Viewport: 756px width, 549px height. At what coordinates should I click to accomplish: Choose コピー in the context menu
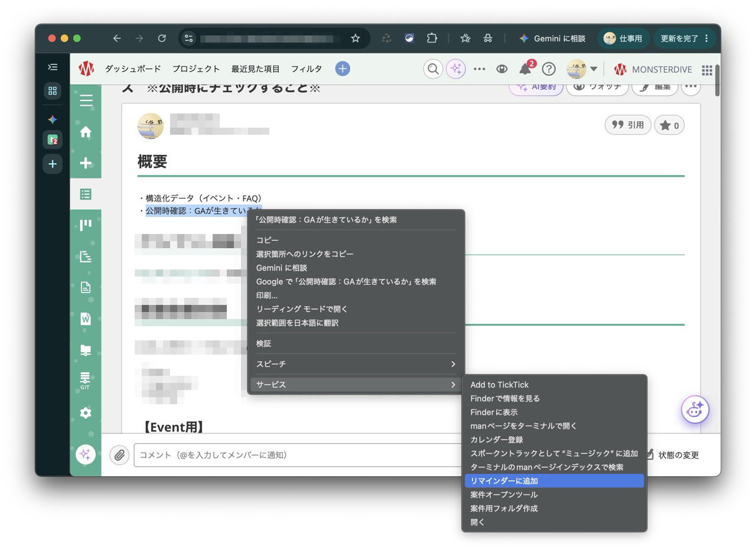coord(356,241)
